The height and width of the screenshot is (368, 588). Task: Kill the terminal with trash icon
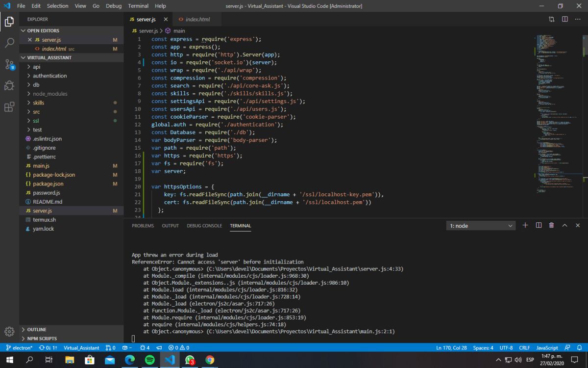pyautogui.click(x=551, y=225)
